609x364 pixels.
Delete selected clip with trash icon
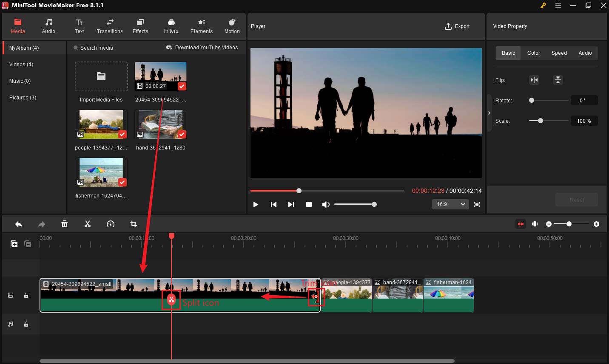pyautogui.click(x=65, y=224)
